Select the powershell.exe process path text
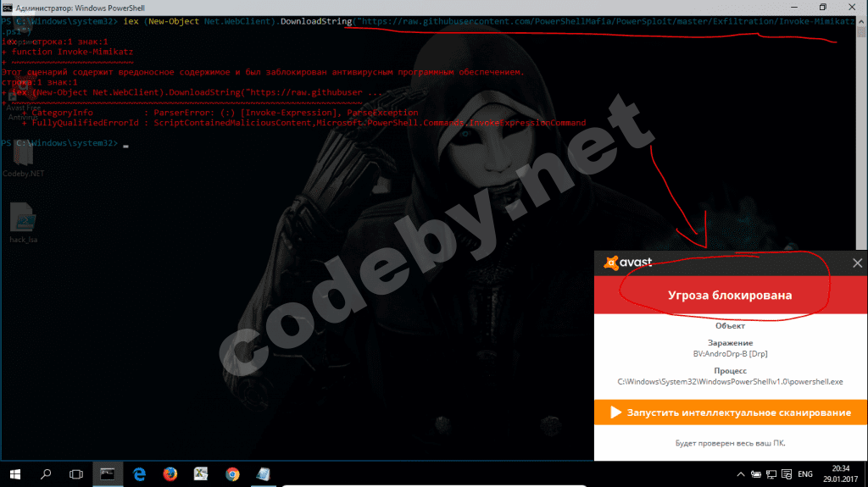Viewport: 868px width, 487px height. (x=730, y=381)
